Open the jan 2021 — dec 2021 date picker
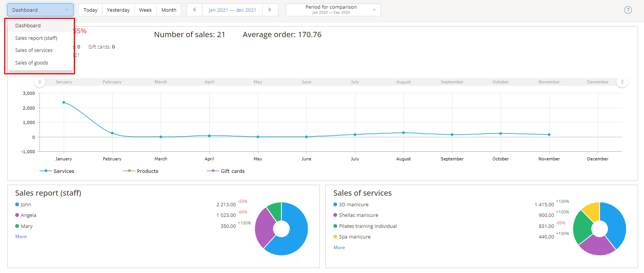The image size is (644, 273). pyautogui.click(x=232, y=10)
